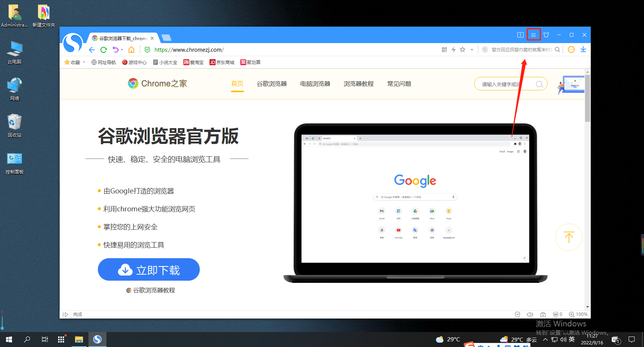Click the 立即下载 download button
Screen dimensions: 644x347
[x=149, y=269]
